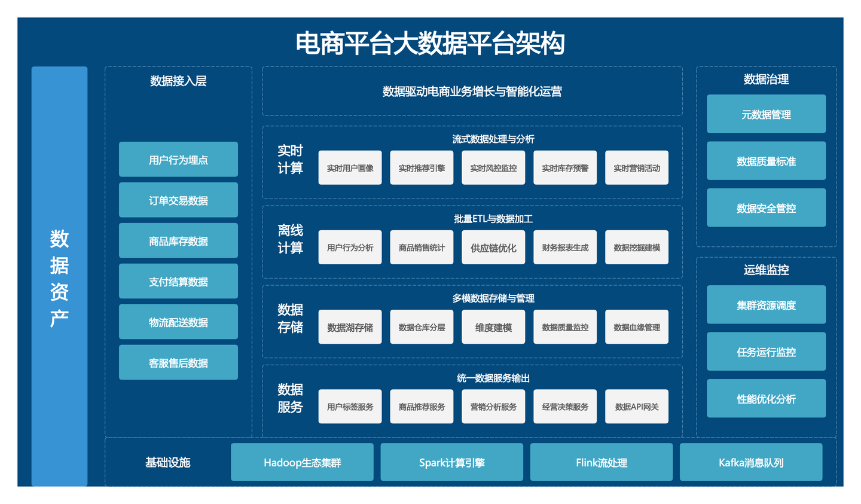Click the 财务报表生成 box

pyautogui.click(x=565, y=248)
